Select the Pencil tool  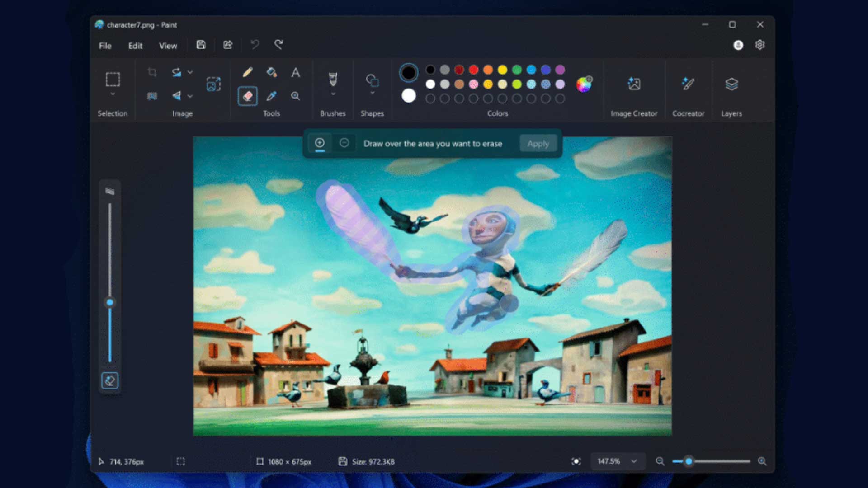click(247, 72)
